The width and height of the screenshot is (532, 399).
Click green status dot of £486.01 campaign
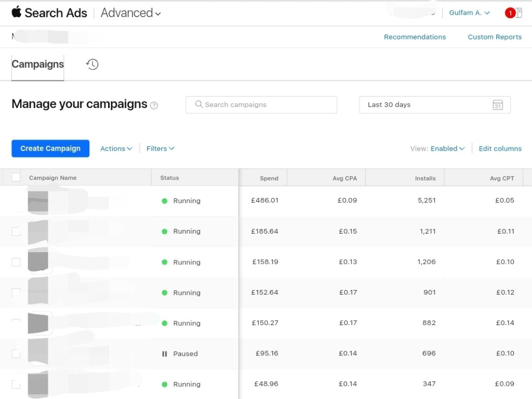(164, 201)
